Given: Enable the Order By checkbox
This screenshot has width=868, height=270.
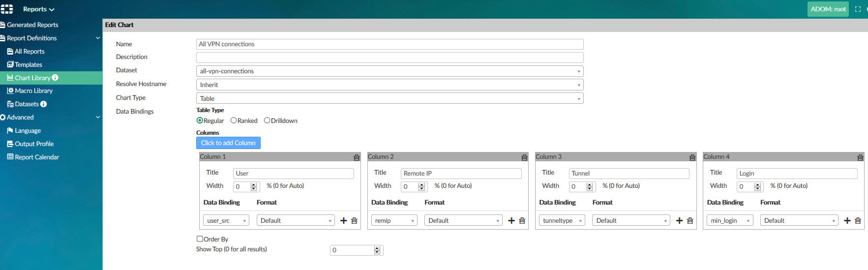Looking at the screenshot, I should 200,239.
